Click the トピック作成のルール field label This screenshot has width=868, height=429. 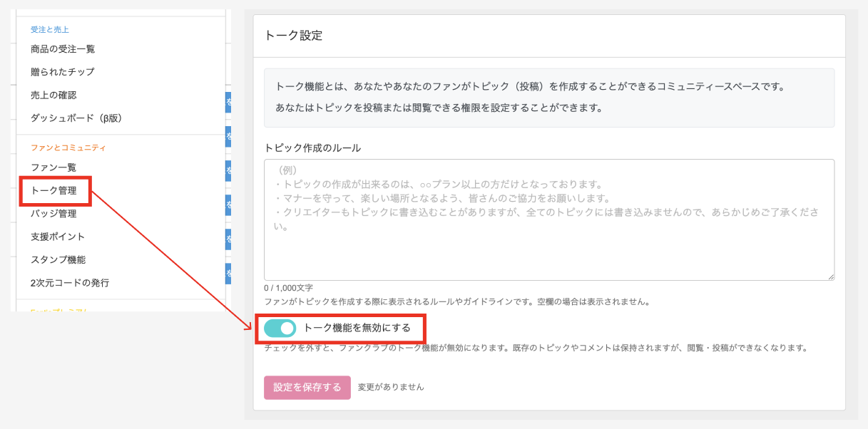312,148
